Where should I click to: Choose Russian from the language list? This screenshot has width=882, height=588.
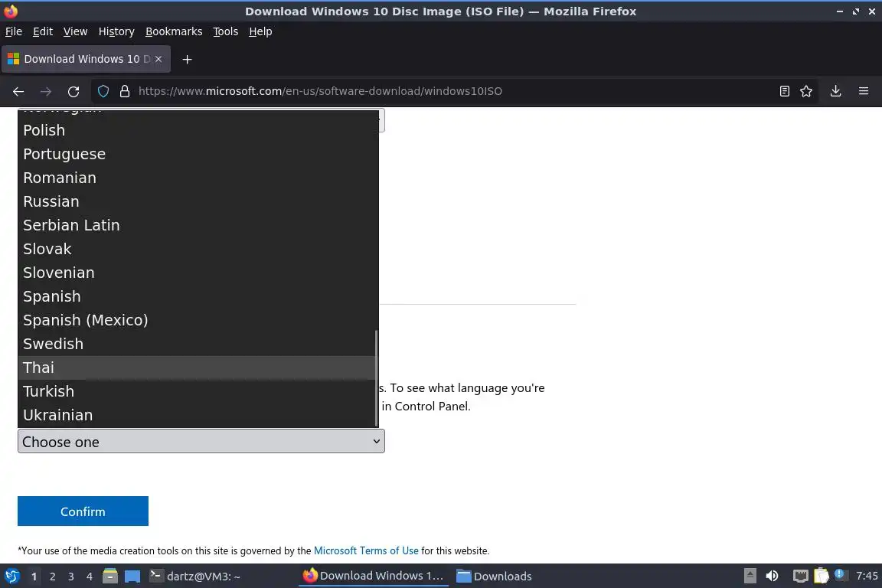pos(198,201)
